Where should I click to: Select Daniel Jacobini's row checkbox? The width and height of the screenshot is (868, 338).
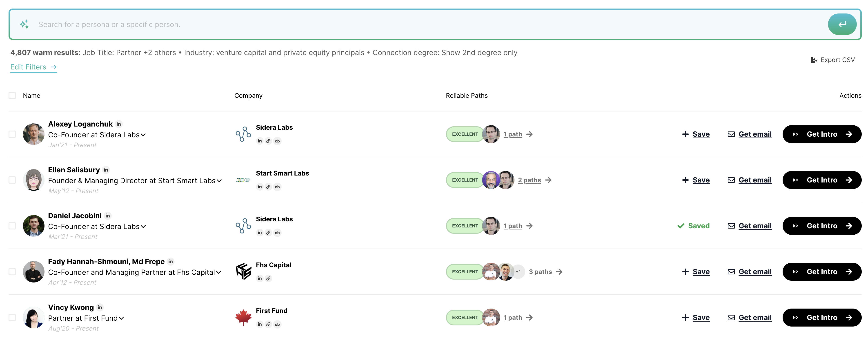coord(12,226)
